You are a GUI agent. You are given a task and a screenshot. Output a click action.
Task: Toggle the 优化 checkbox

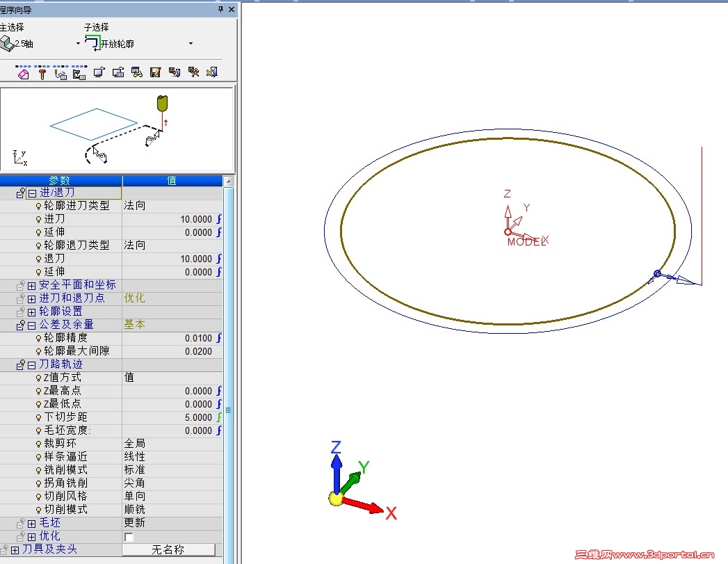tap(129, 537)
